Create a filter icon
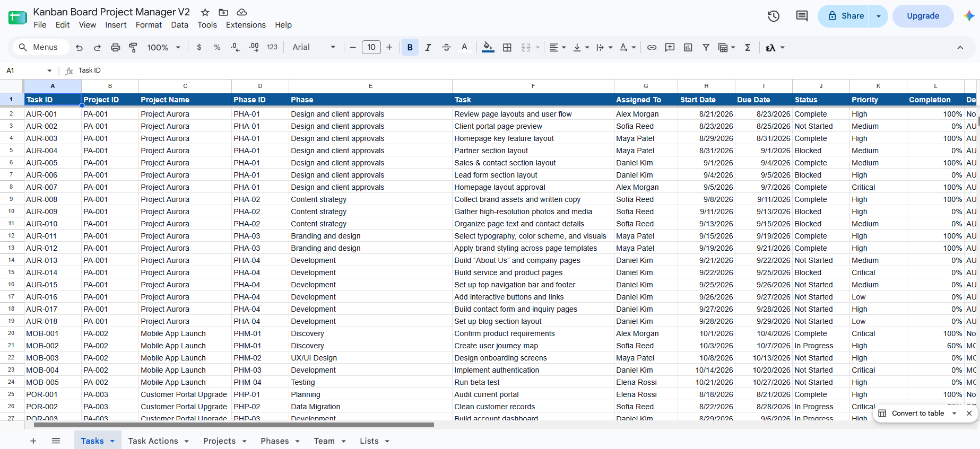 point(706,48)
